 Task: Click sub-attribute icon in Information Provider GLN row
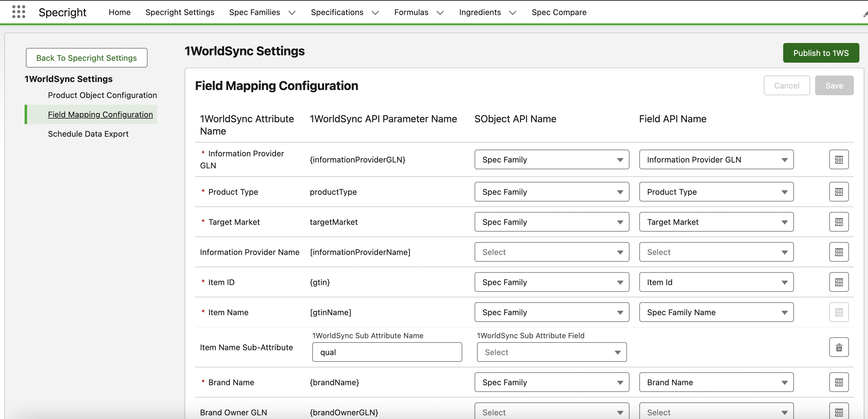tap(838, 160)
